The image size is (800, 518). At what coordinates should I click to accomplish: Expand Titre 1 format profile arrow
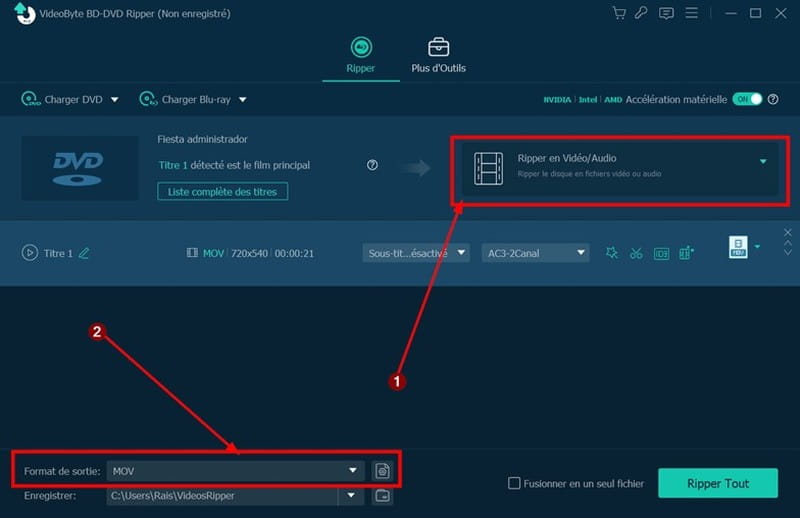(x=758, y=246)
